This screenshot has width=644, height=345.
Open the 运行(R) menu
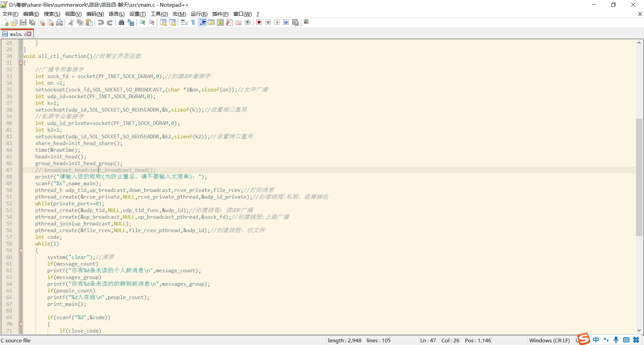pos(199,14)
